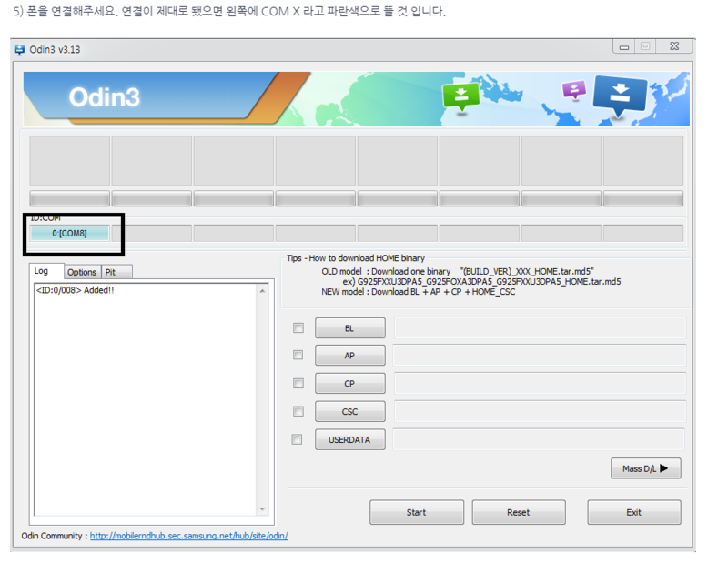
Task: Open the Options tab
Action: tap(82, 272)
